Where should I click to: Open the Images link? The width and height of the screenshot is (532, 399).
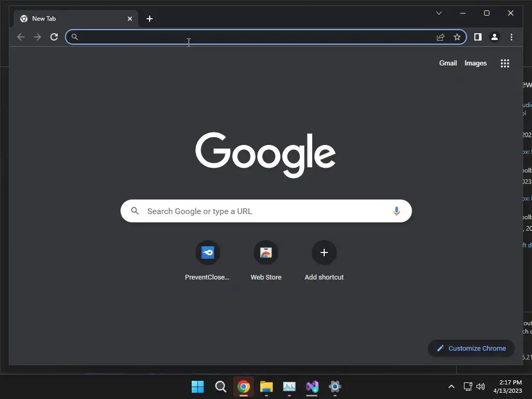point(475,63)
